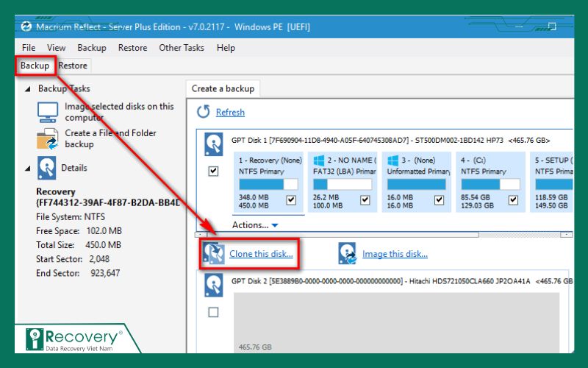
Task: Collapse the Details section
Action: [28, 168]
